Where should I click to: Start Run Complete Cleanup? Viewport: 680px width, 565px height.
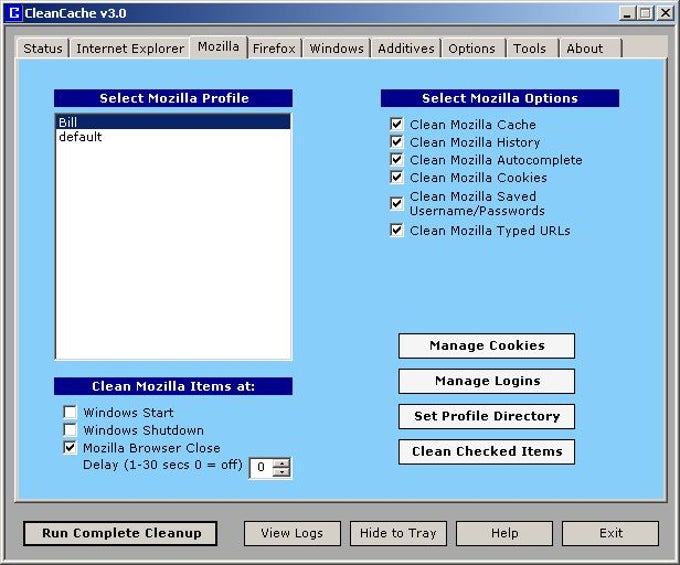pyautogui.click(x=121, y=533)
